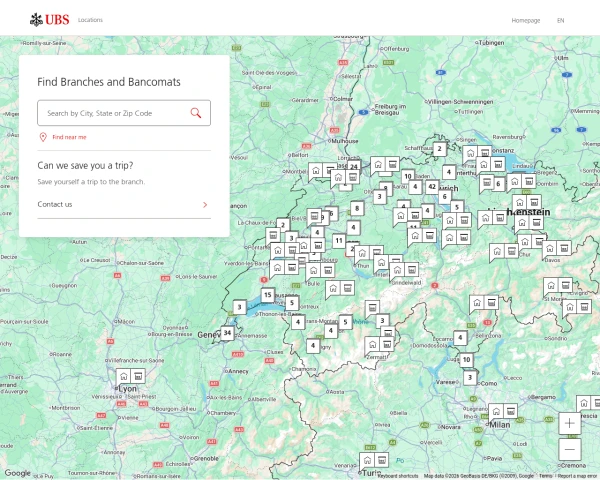Image resolution: width=600 pixels, height=480 pixels.
Task: Select the branch marker near Chur
Action: pos(532,242)
